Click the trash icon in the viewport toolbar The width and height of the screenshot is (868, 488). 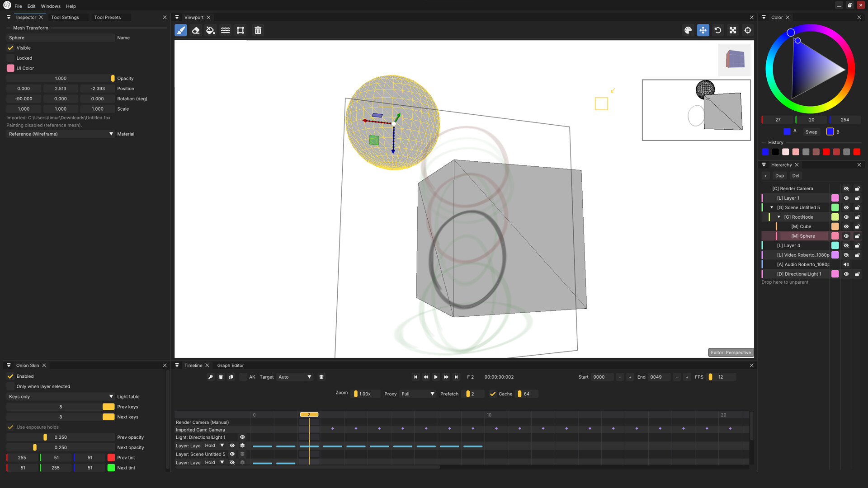(258, 30)
